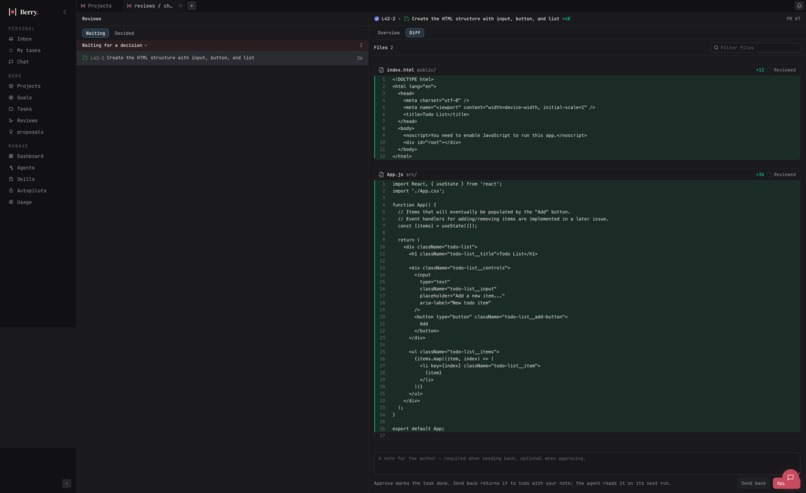Click the pull request icon in the L42-2 review row
Screen dimensions: 806x493
tap(85, 58)
